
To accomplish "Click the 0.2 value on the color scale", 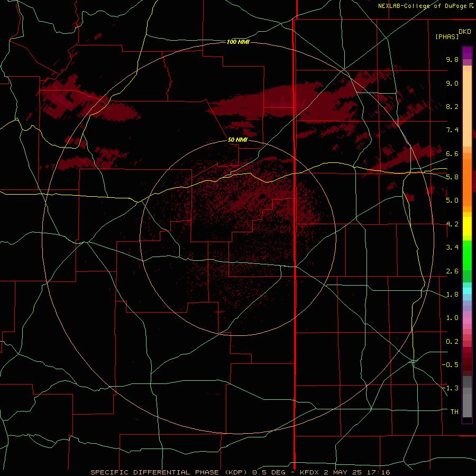I will (x=452, y=342).
